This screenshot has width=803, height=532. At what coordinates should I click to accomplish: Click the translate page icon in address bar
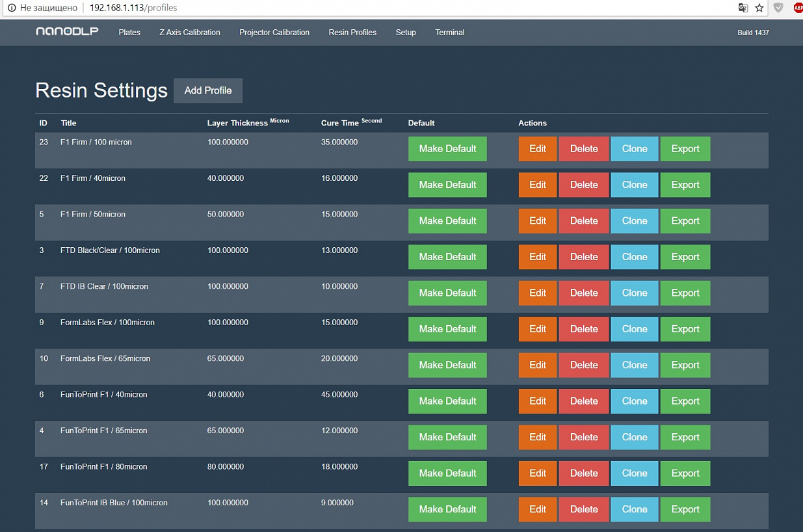(743, 8)
